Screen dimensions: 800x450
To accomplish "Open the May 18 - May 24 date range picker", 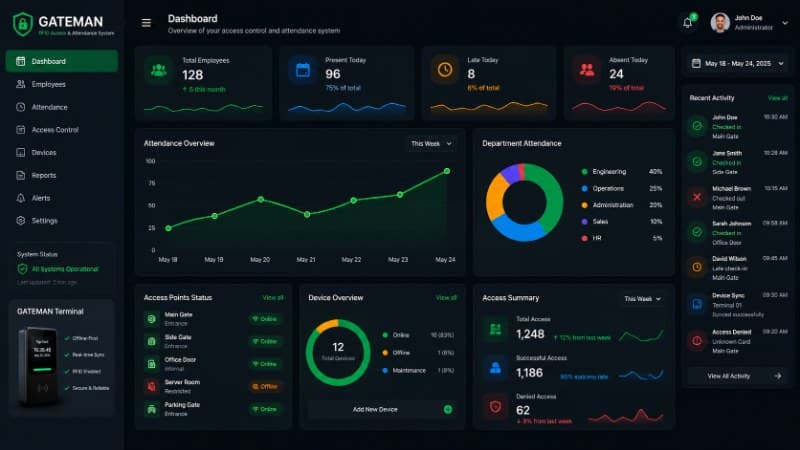I will 738,63.
